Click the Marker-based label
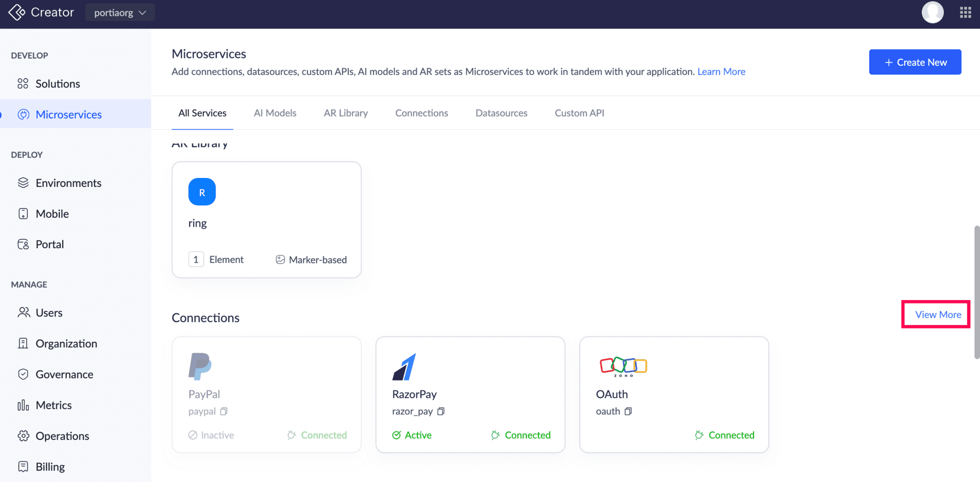Viewport: 980px width, 482px height. [318, 260]
